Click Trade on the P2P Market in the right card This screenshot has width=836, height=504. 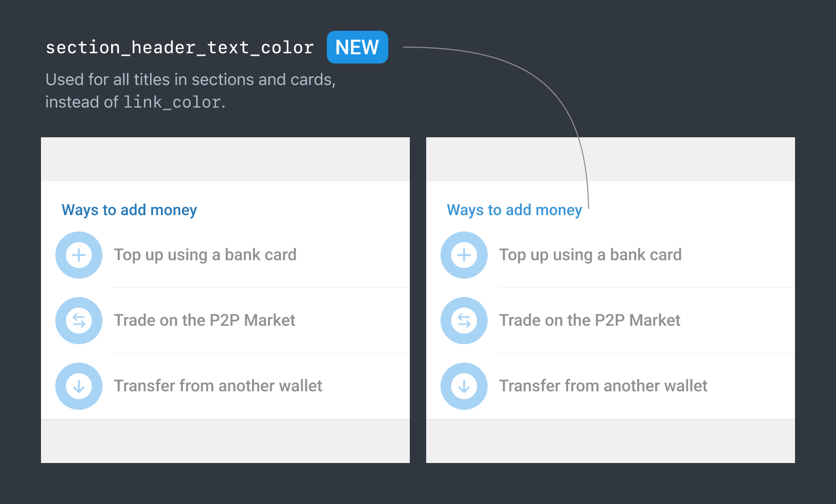pyautogui.click(x=590, y=320)
